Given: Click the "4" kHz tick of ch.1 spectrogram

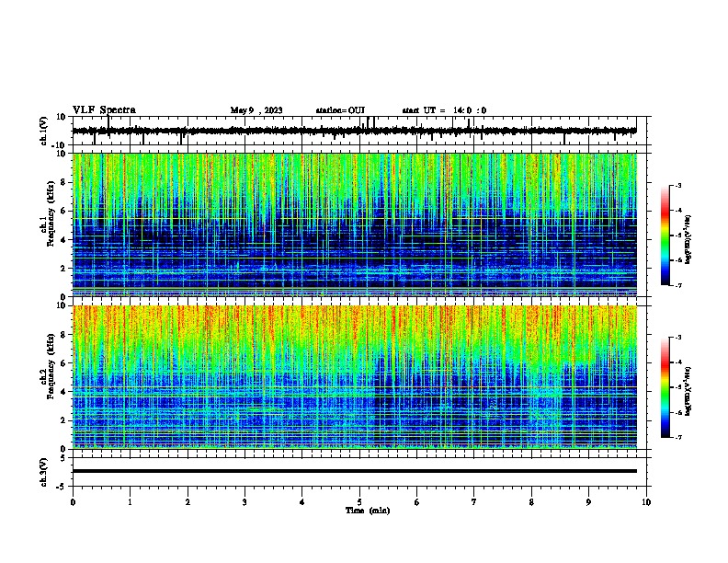Looking at the screenshot, I should click(x=64, y=240).
